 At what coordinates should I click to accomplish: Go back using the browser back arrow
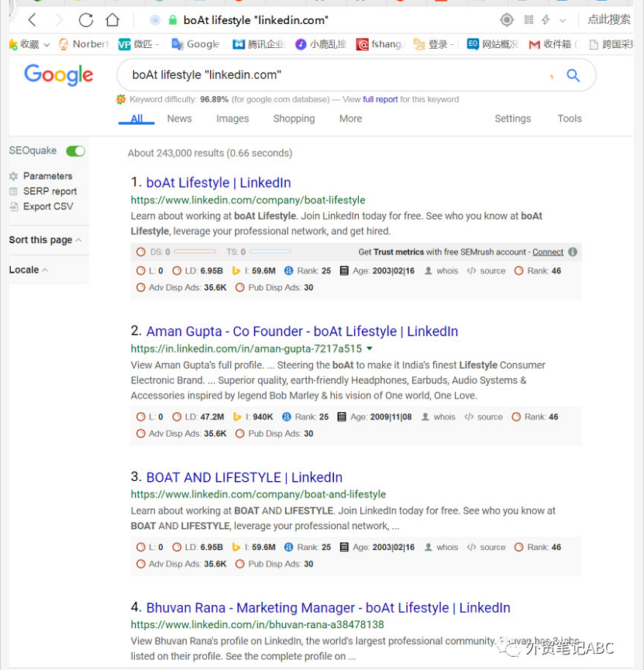click(33, 19)
